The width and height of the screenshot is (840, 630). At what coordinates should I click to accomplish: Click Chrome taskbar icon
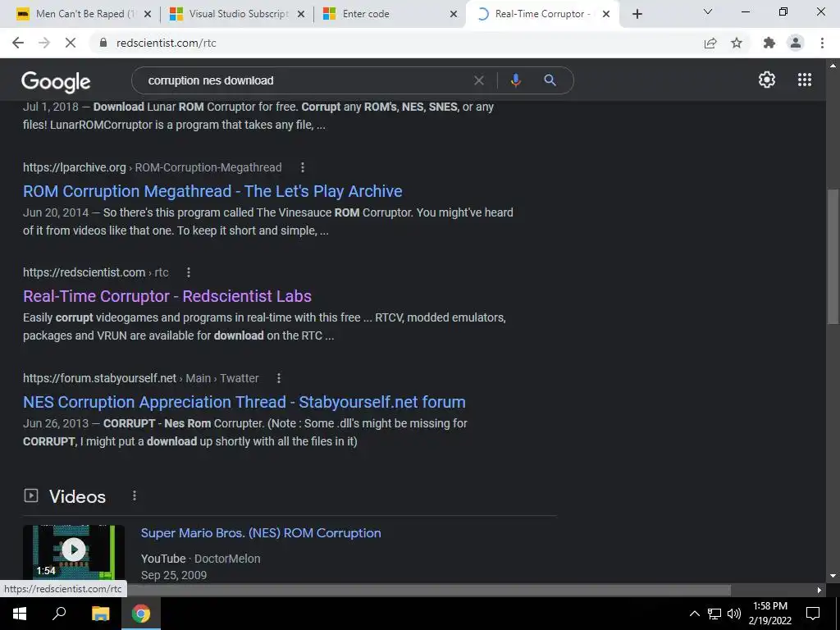(141, 614)
